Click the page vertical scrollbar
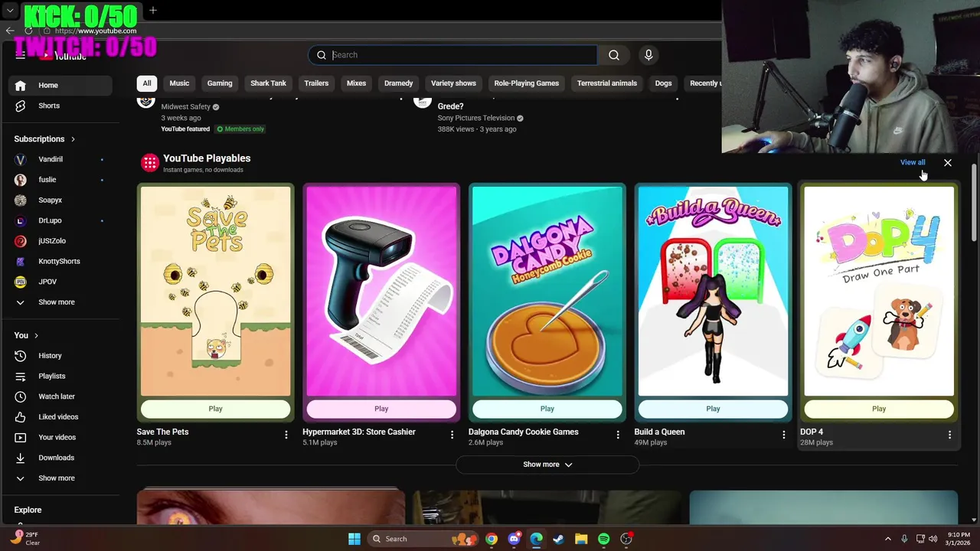This screenshot has height=551, width=980. pos(974,203)
